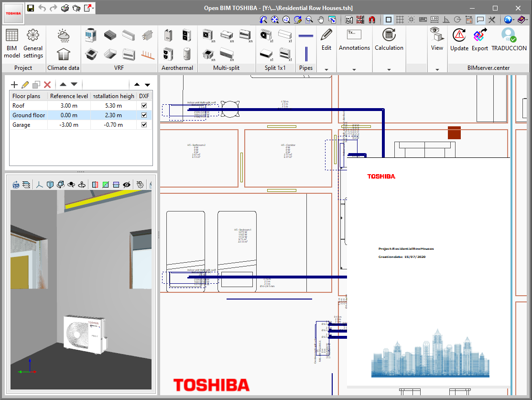Click the 3D view refresh icon
Screen dimensions: 532x400
(x=16, y=184)
